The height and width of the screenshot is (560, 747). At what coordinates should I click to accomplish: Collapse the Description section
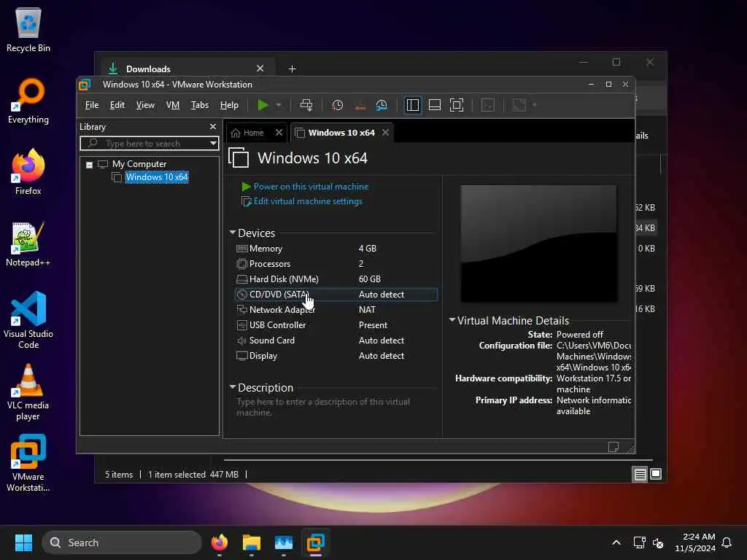point(233,387)
